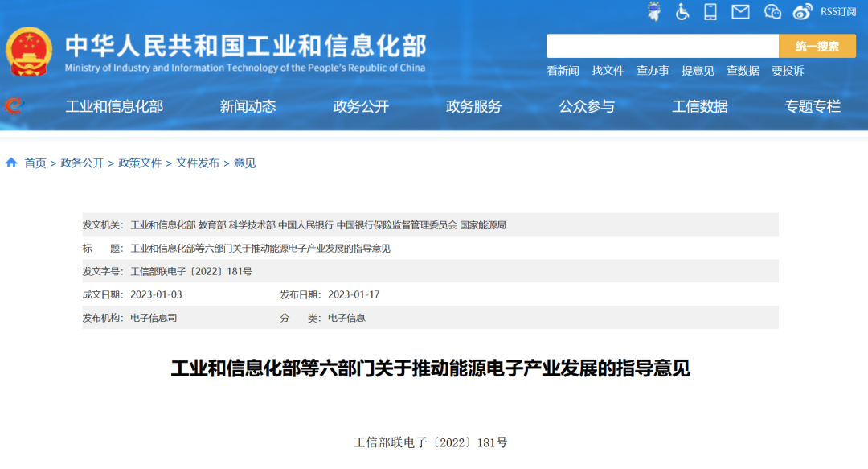Viewport: 868px width, 469px height.
Task: Click the red swirl icon in navigation bar
Action: tap(14, 105)
